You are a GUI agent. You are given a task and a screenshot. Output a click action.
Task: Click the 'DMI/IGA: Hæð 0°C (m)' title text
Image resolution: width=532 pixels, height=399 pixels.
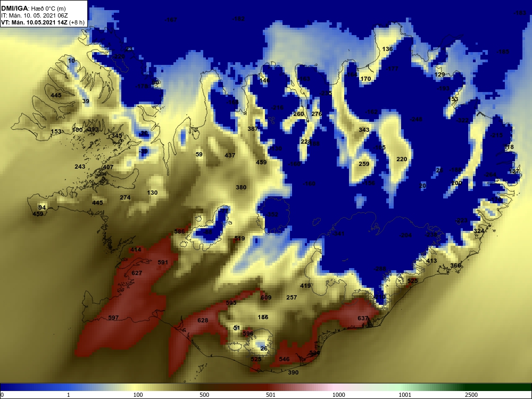pyautogui.click(x=33, y=9)
